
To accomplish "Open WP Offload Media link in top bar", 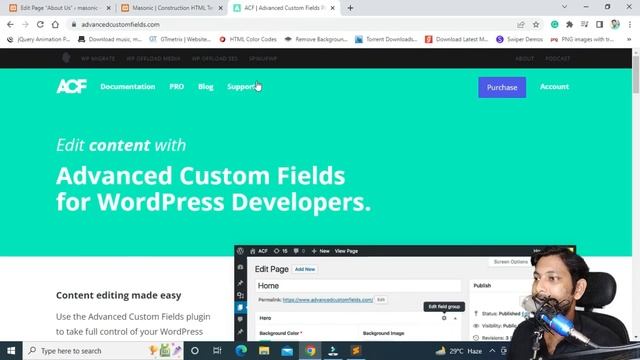I will pyautogui.click(x=153, y=59).
